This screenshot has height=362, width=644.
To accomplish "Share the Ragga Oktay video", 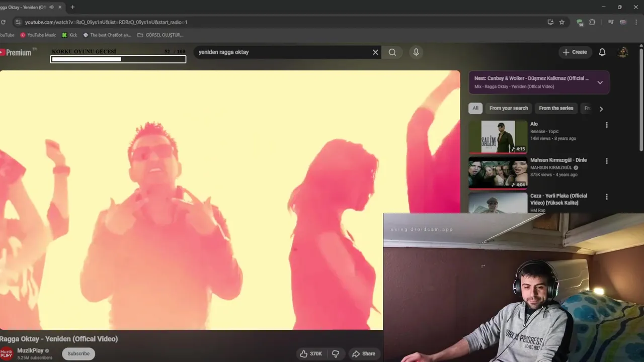I will 364,354.
